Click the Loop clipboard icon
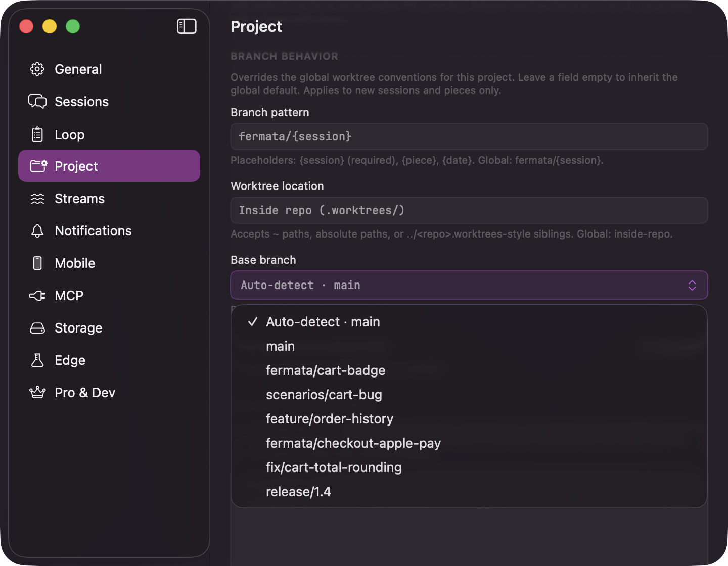The image size is (728, 566). coord(37,134)
